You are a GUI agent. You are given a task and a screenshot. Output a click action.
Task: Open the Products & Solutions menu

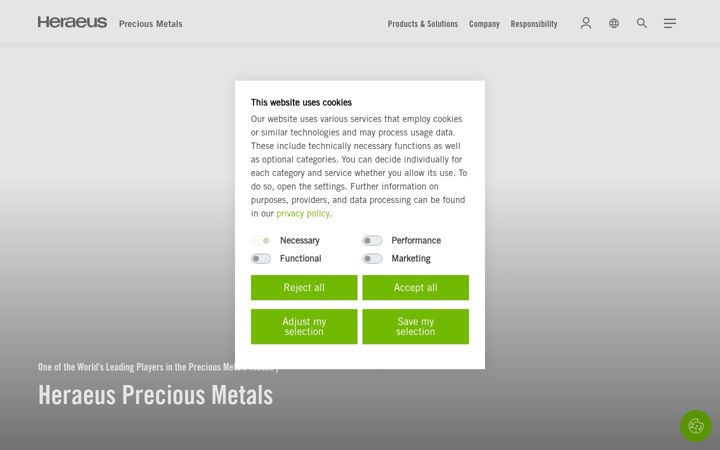pos(422,24)
